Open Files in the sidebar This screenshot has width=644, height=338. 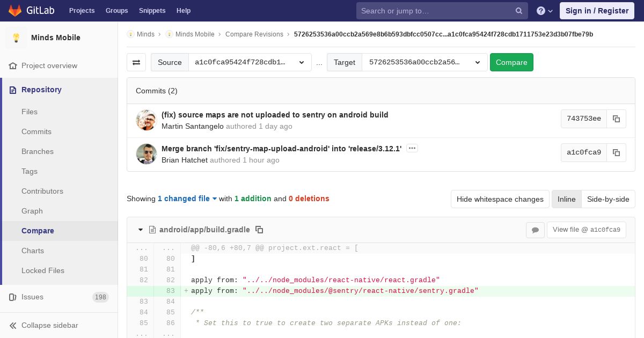coord(30,112)
